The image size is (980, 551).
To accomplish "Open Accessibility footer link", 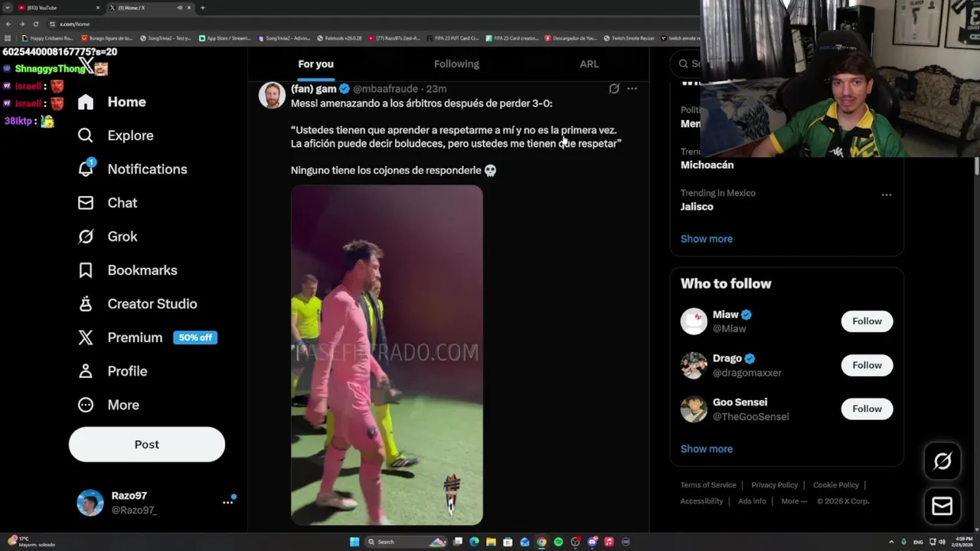I will pyautogui.click(x=701, y=501).
